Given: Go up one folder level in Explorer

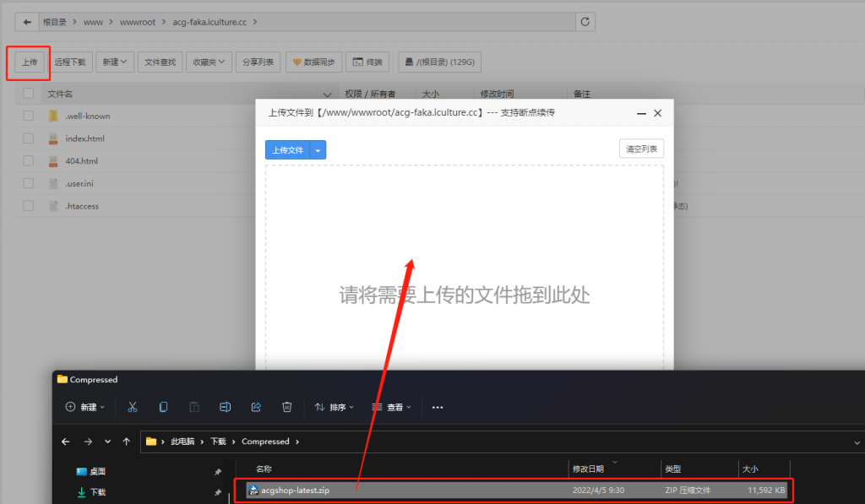Looking at the screenshot, I should click(x=126, y=442).
